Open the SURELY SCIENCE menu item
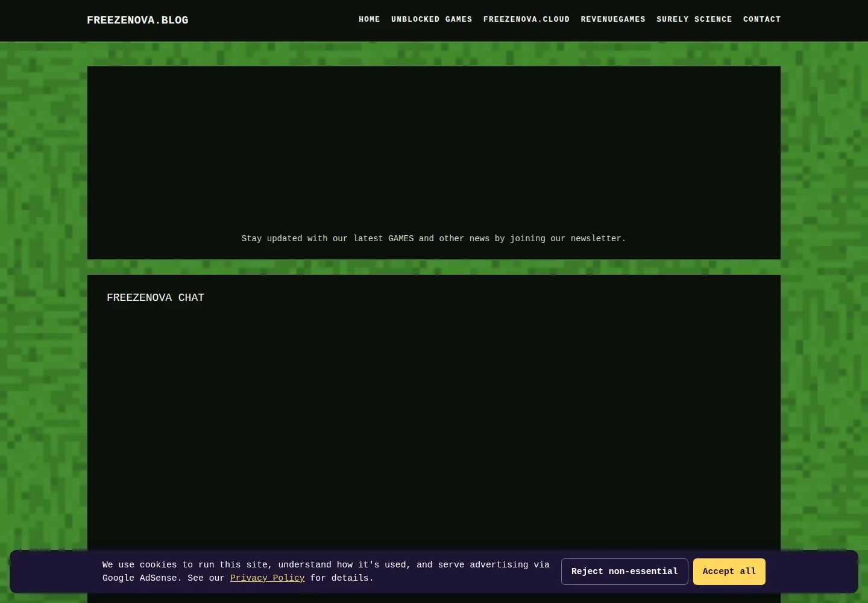 [694, 19]
